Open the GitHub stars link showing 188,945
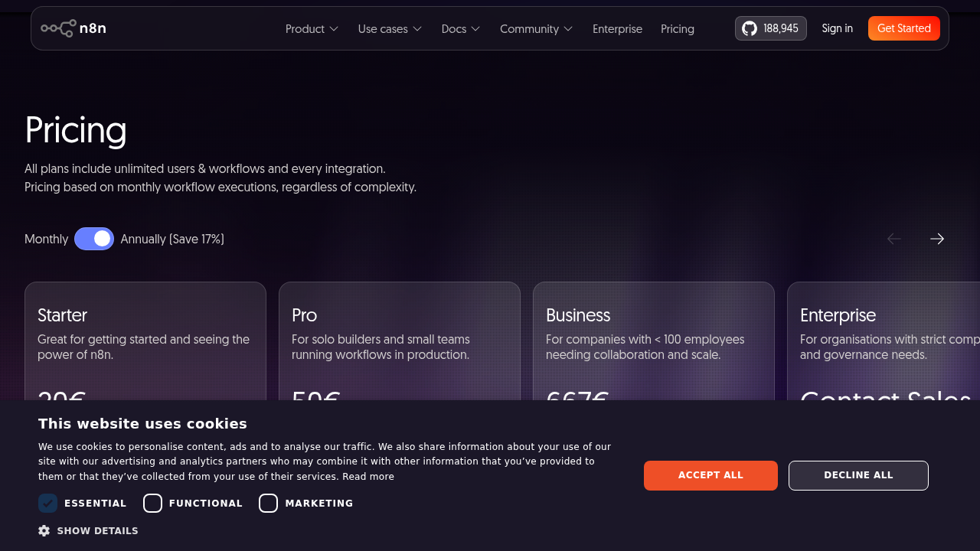980x551 pixels. (x=770, y=28)
